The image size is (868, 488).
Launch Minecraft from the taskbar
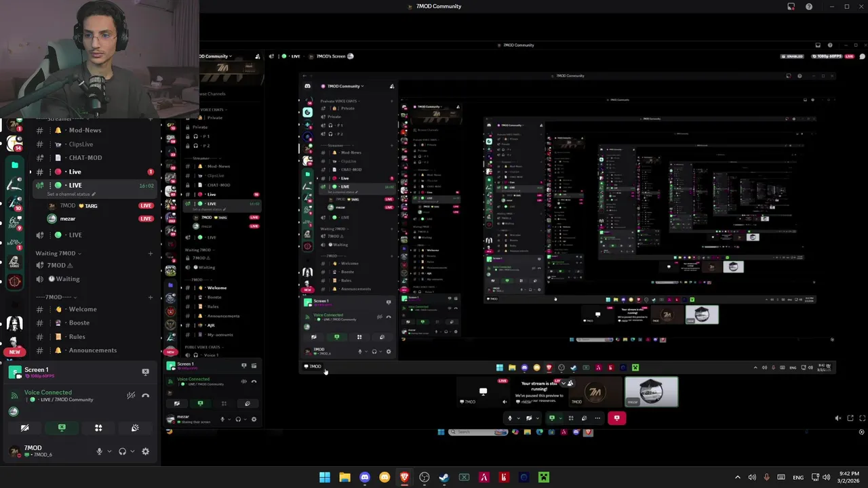(x=544, y=477)
